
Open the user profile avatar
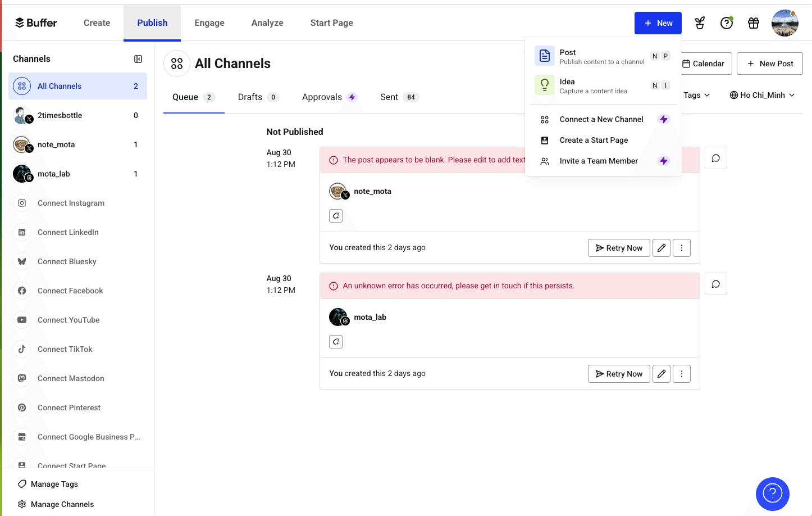pos(785,23)
